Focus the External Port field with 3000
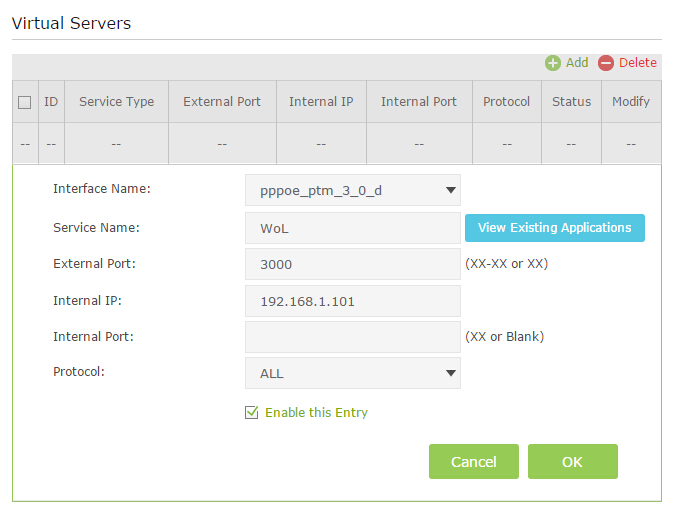677x517 pixels. [x=353, y=264]
